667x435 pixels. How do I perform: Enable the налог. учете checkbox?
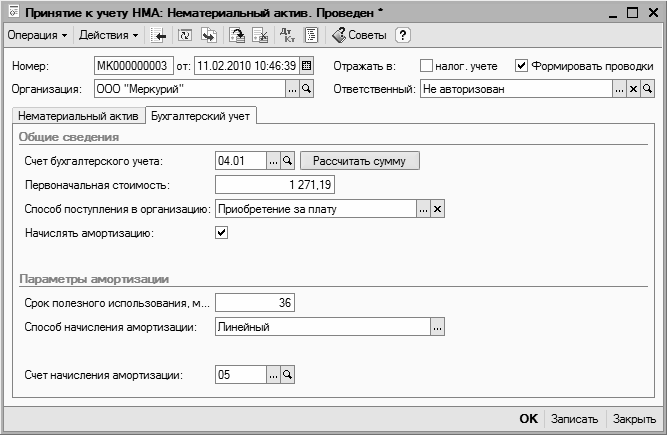[427, 66]
